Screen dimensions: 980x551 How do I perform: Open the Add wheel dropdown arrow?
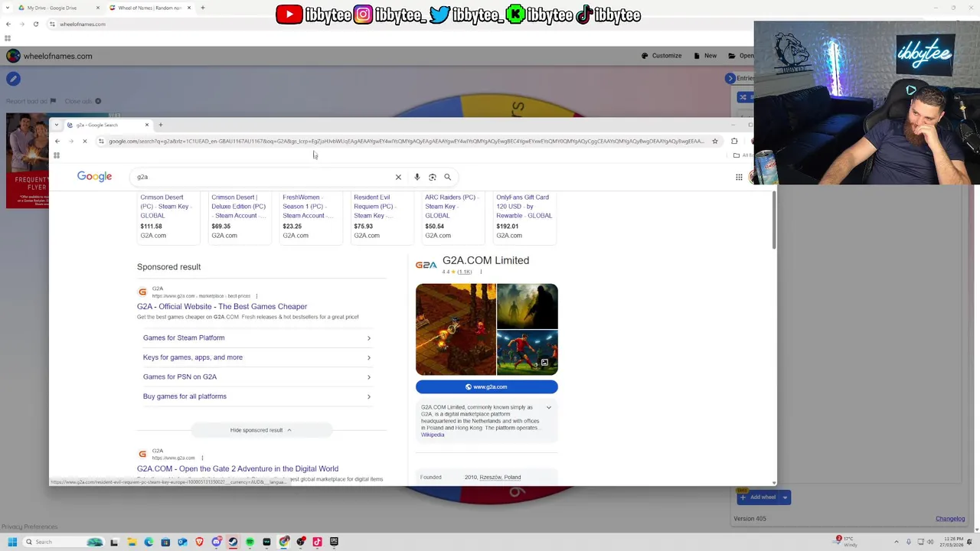tap(785, 497)
